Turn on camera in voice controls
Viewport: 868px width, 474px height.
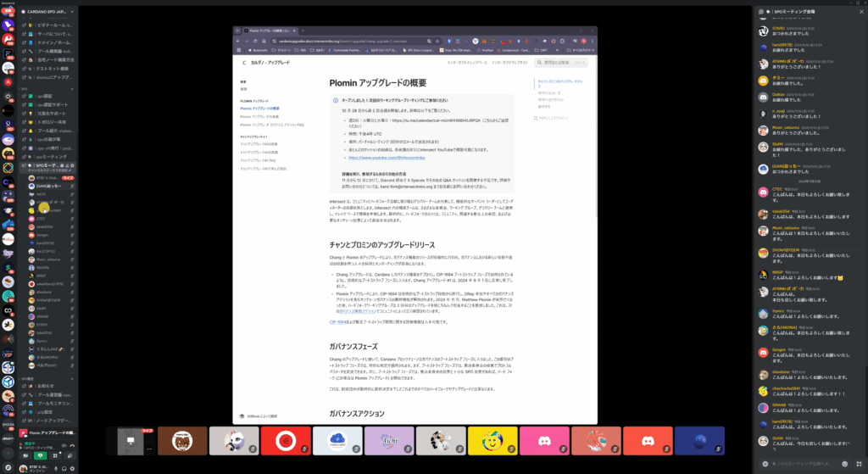(25, 455)
